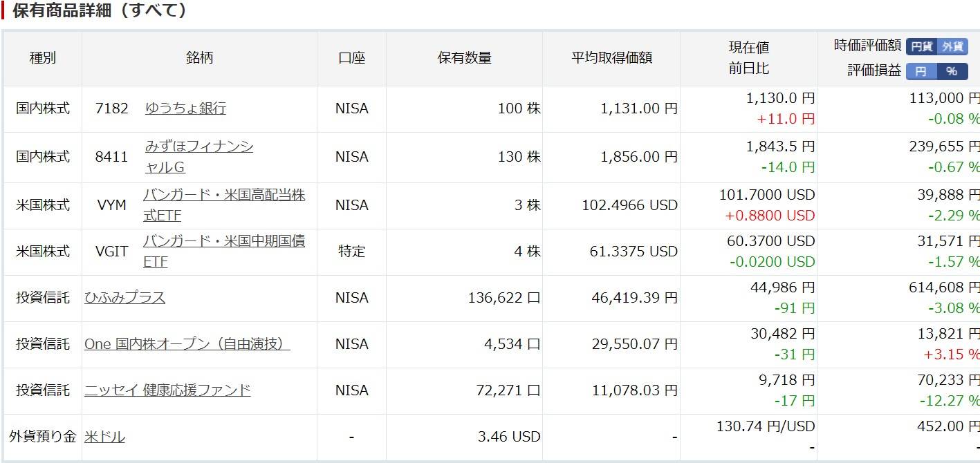Switch valuation to 外貨 toggle
980x463 pixels.
(952, 46)
